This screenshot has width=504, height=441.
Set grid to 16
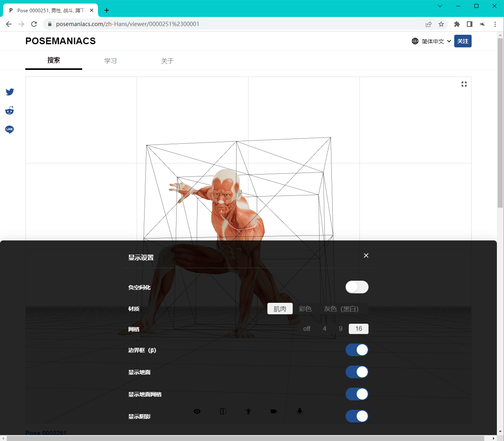pyautogui.click(x=359, y=329)
